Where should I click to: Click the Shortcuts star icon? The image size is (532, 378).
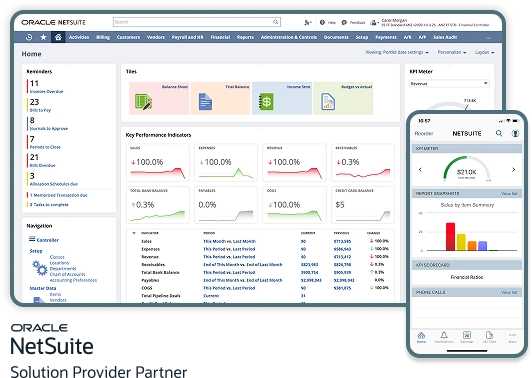tap(43, 37)
